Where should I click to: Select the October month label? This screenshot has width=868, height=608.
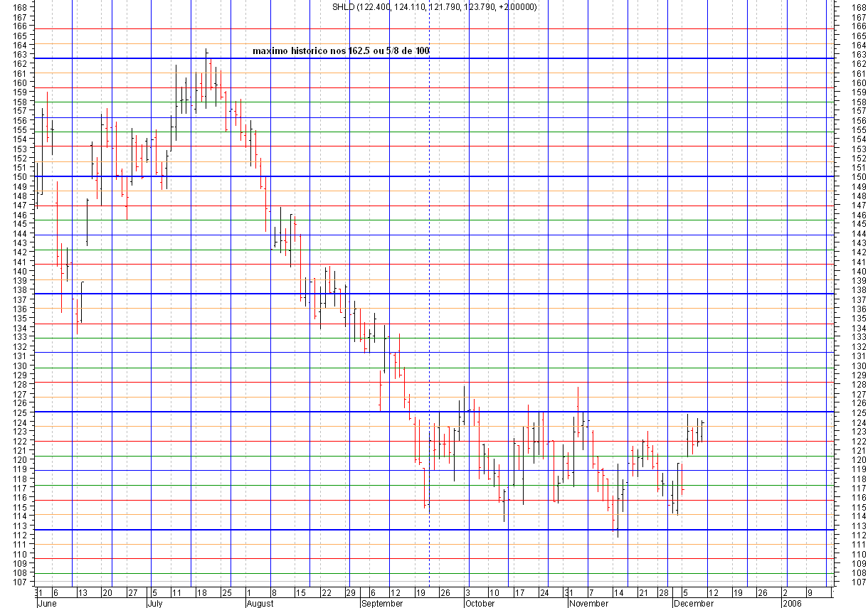pos(480,603)
